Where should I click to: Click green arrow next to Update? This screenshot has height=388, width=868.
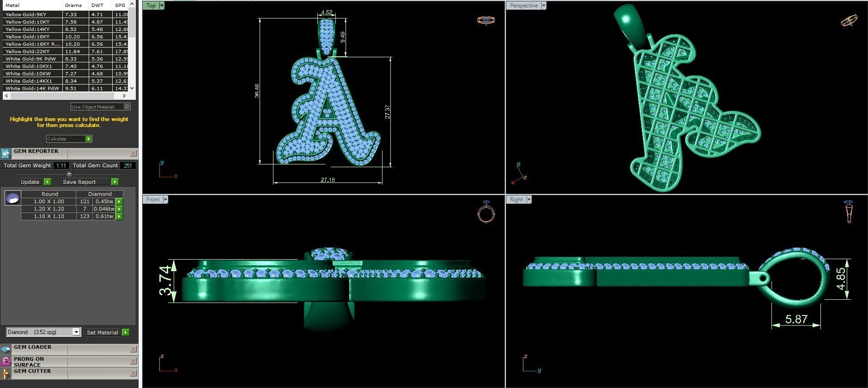tap(48, 182)
